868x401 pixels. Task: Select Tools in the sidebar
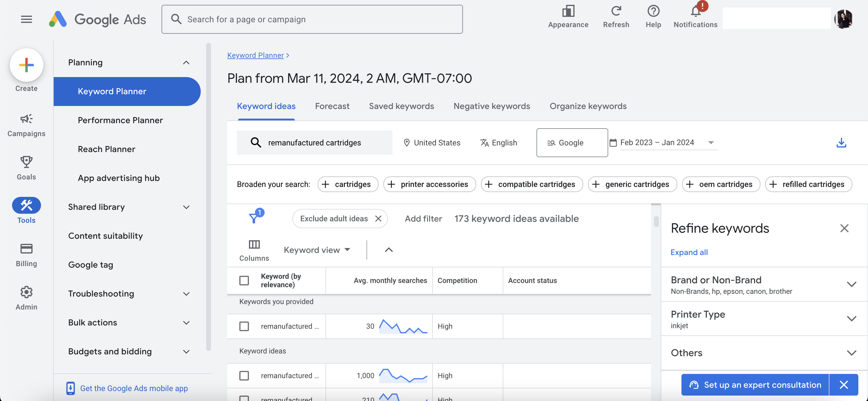click(26, 210)
